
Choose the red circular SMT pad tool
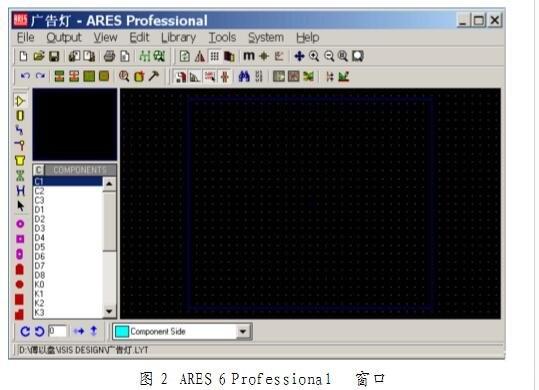[20, 284]
